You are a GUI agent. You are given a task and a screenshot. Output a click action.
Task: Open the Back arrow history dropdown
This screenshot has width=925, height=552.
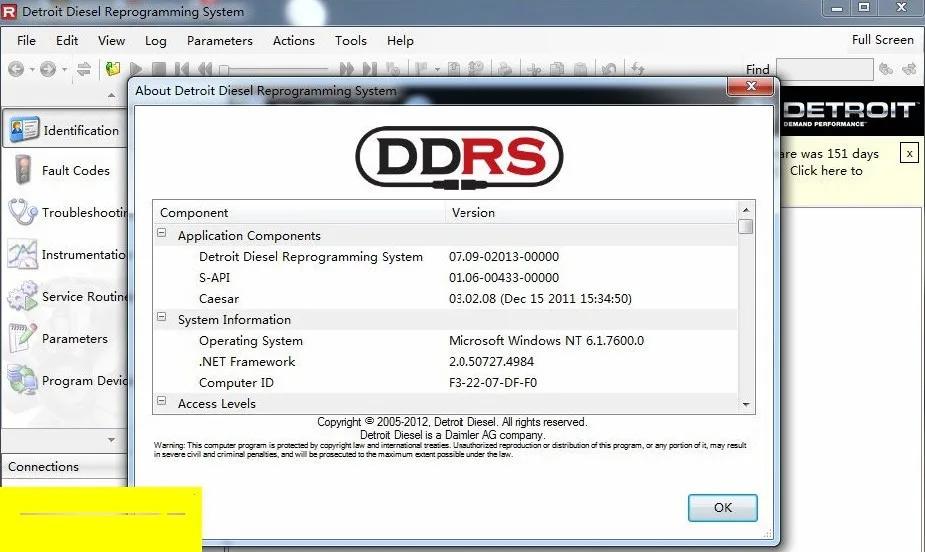pyautogui.click(x=32, y=70)
